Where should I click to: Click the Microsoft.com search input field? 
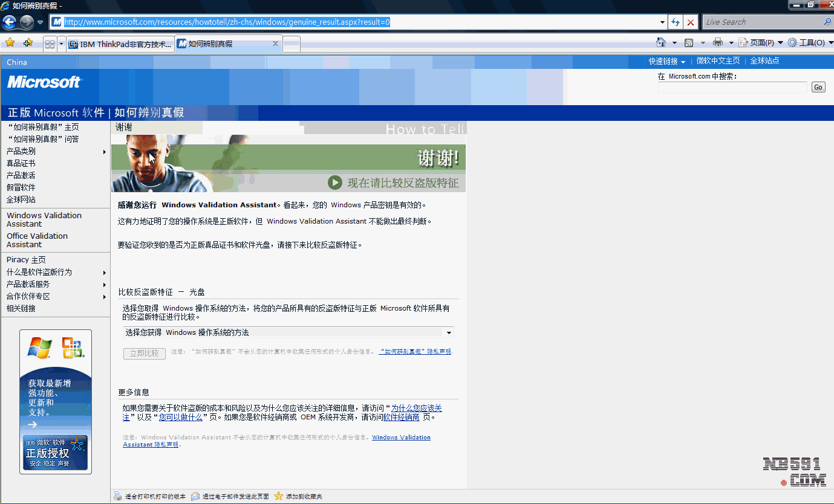point(732,88)
